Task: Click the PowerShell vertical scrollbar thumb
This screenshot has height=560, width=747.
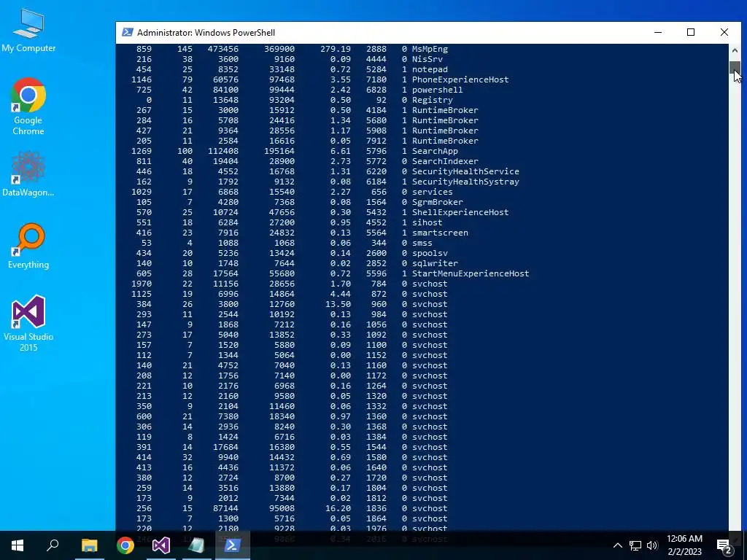Action: [x=735, y=68]
